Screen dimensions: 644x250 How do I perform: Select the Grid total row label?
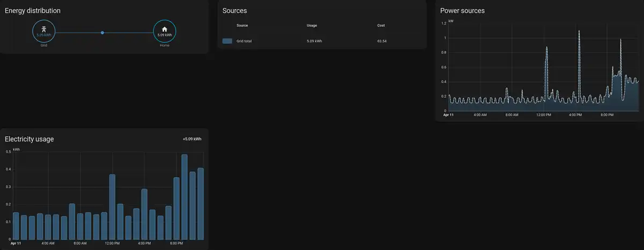(244, 41)
